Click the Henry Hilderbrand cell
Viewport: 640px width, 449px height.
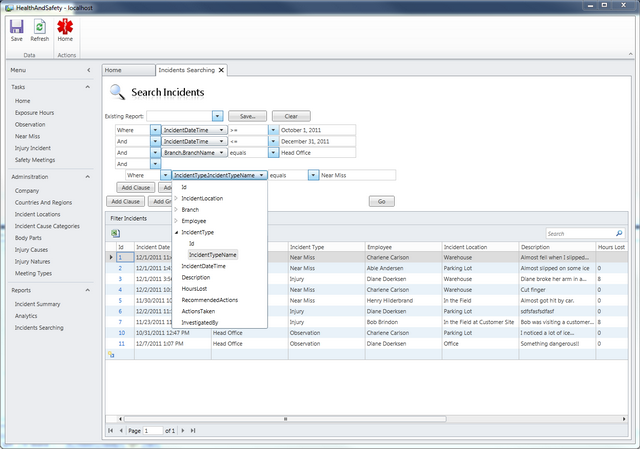coord(404,300)
